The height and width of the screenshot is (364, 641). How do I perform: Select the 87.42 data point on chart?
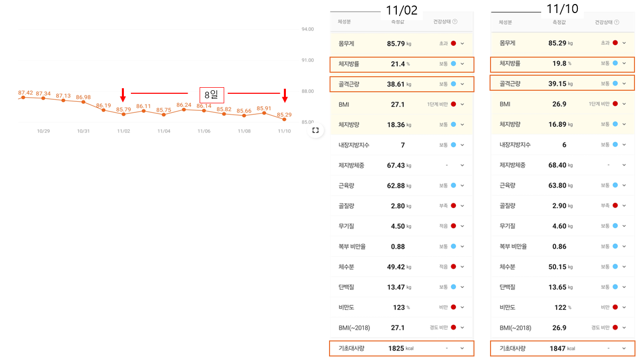[23, 97]
